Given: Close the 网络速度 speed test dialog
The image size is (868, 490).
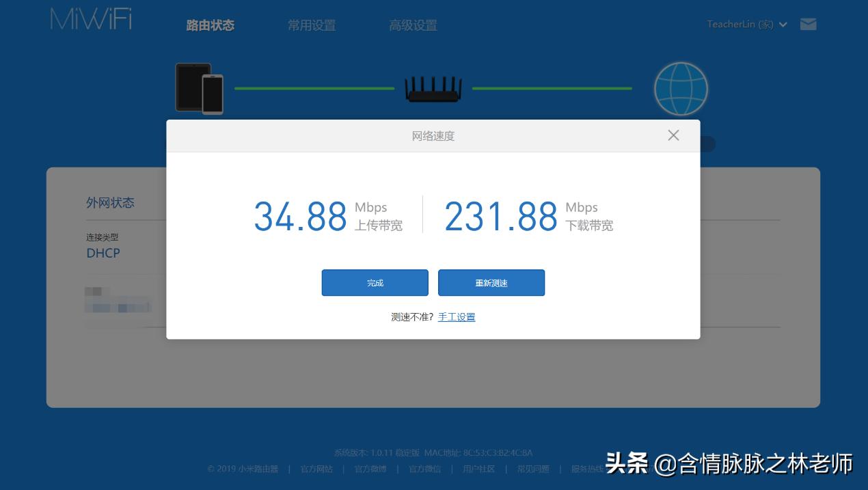Looking at the screenshot, I should [x=673, y=135].
